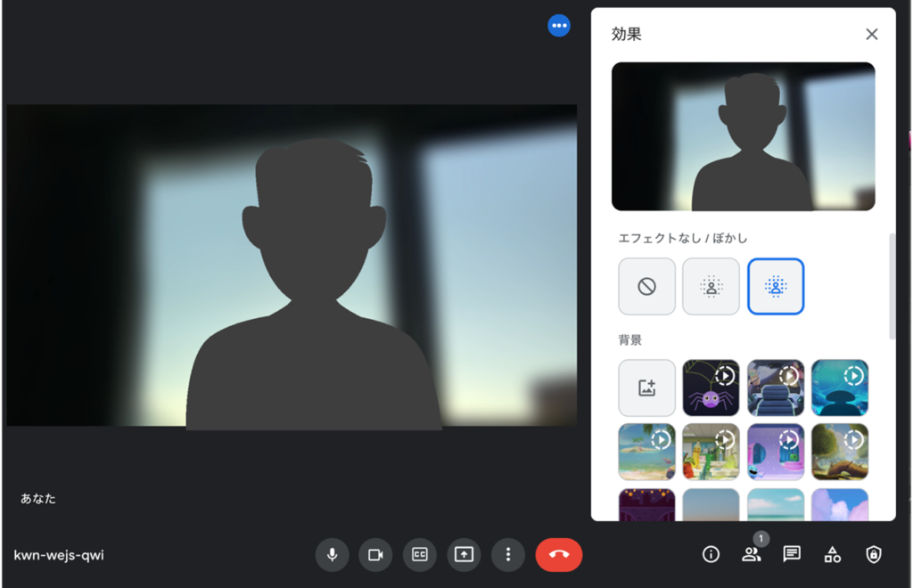
Task: Open the more options menu
Action: pyautogui.click(x=508, y=554)
